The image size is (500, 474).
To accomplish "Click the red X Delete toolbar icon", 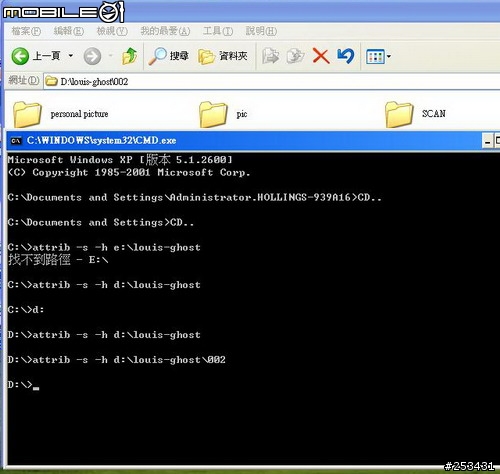I will click(x=321, y=56).
